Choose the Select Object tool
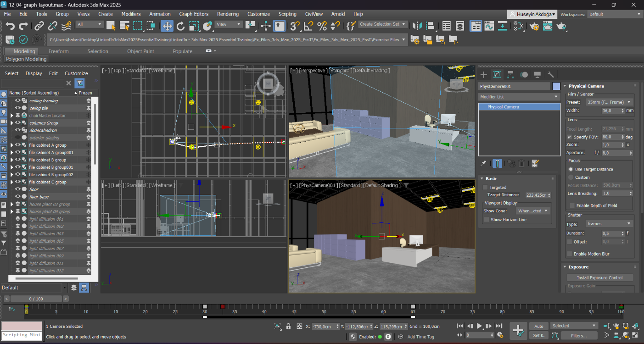The image size is (644, 344). 111,26
